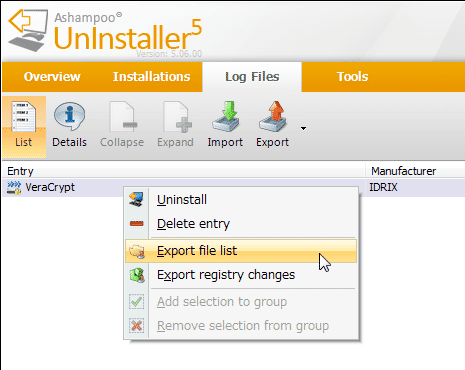Select the List view icon

[24, 117]
